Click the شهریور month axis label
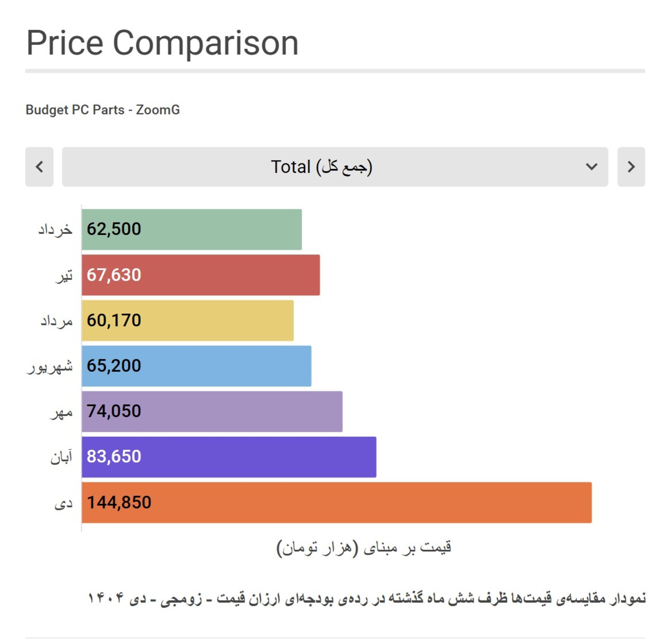 50,367
